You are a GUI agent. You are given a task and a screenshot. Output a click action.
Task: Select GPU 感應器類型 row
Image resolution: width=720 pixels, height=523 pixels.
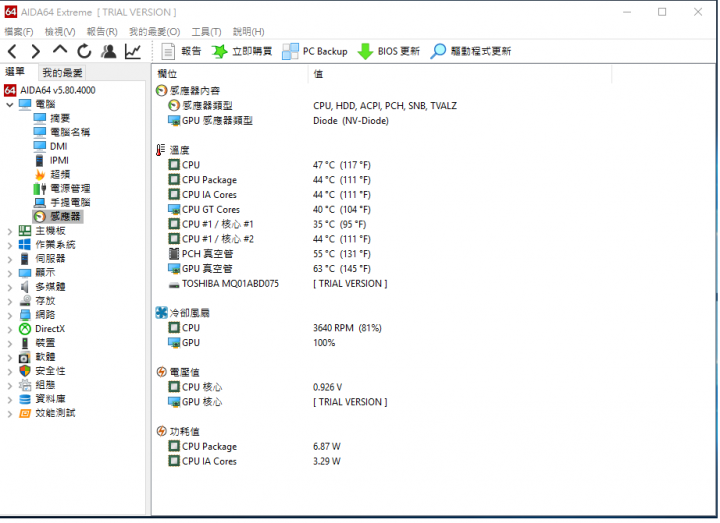click(x=279, y=121)
